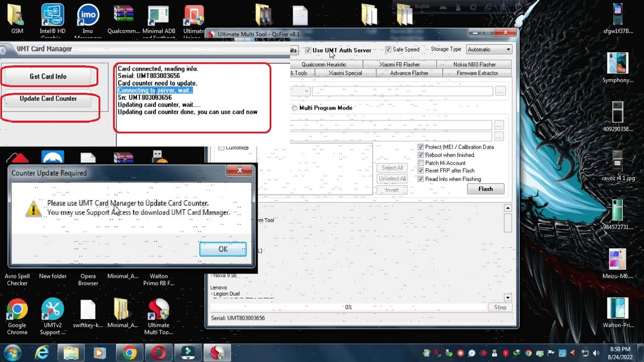Toggle the Safe Speed checkbox
This screenshot has width=644, height=362.
click(x=388, y=49)
